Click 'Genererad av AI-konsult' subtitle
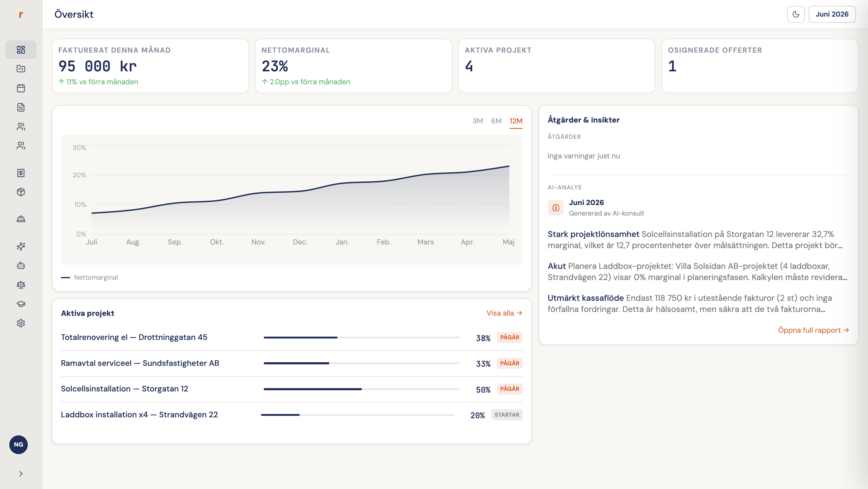868x489 pixels. pos(606,213)
